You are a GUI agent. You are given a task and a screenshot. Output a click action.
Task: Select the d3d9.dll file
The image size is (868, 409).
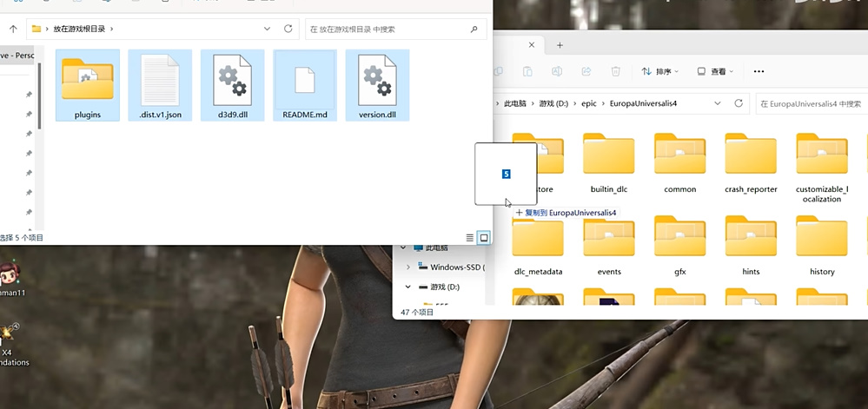coord(233,85)
